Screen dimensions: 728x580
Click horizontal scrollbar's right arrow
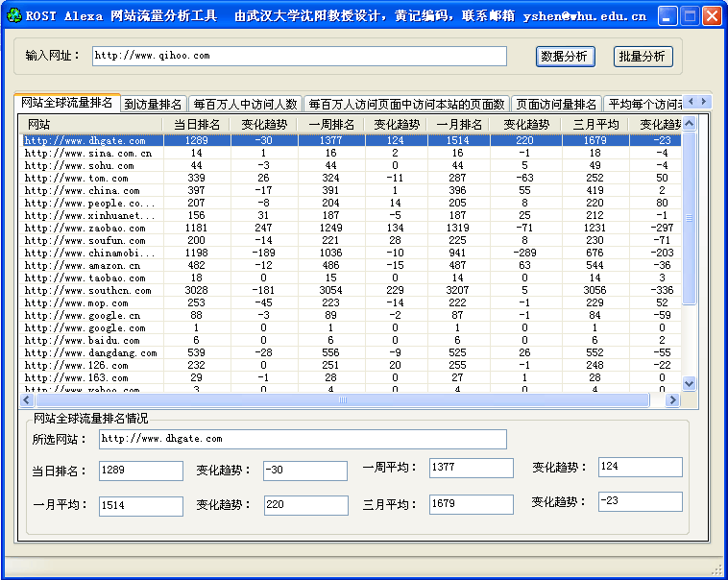(673, 399)
